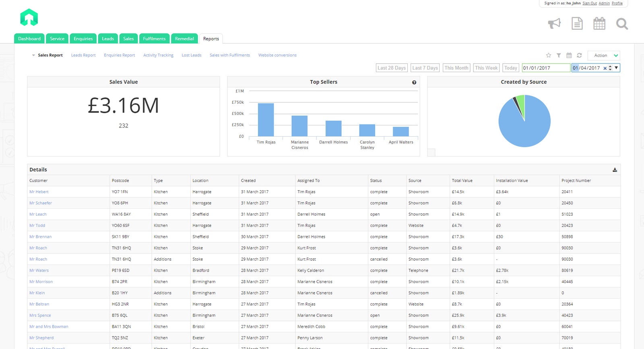Filter by Last 7 Days
The height and width of the screenshot is (349, 644).
pyautogui.click(x=425, y=68)
